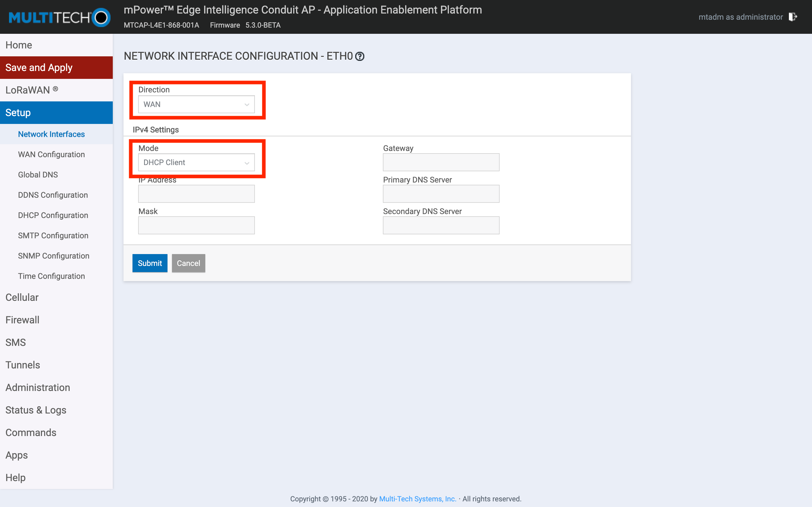812x507 pixels.
Task: Open the Mode dropdown showing DHCP Client
Action: 196,162
